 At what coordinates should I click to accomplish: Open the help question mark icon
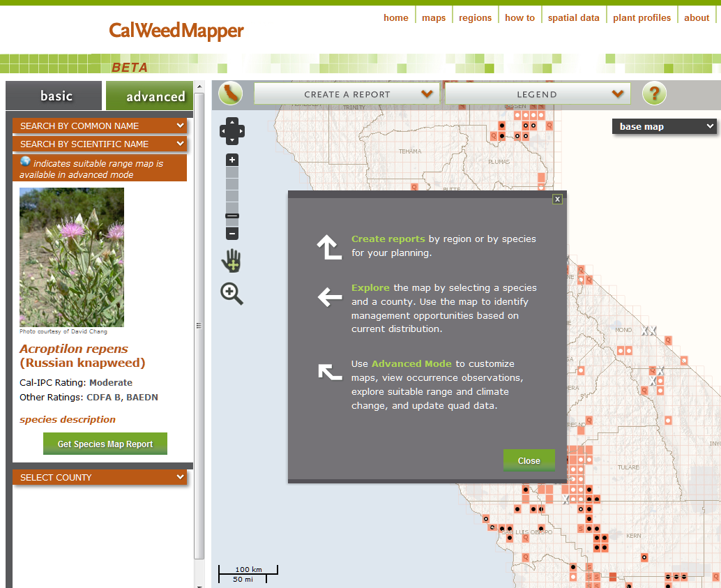pos(654,93)
